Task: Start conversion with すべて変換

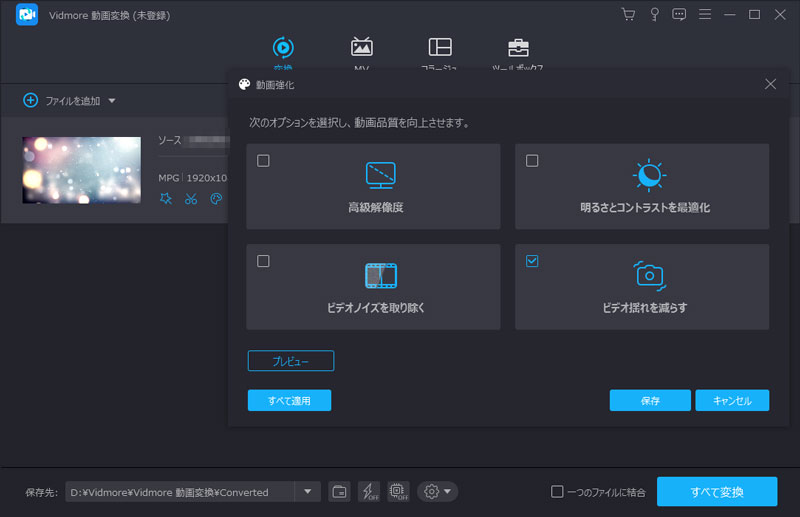Action: [x=717, y=492]
